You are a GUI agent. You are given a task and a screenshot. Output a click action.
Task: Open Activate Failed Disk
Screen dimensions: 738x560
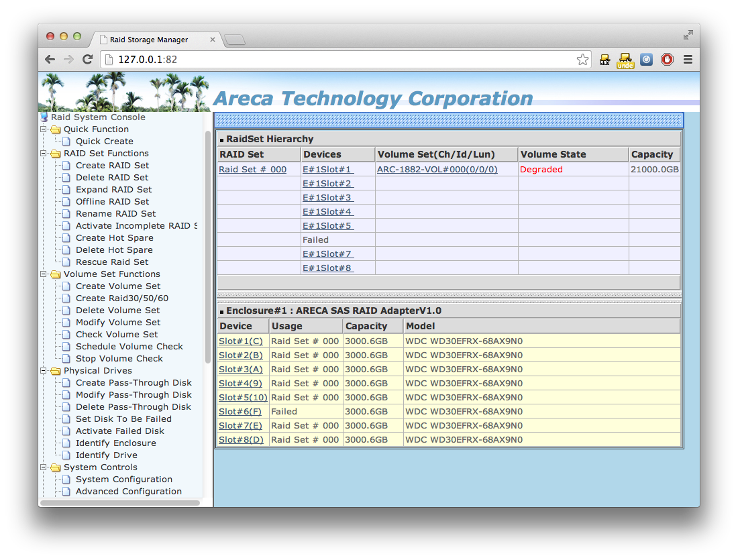point(120,431)
